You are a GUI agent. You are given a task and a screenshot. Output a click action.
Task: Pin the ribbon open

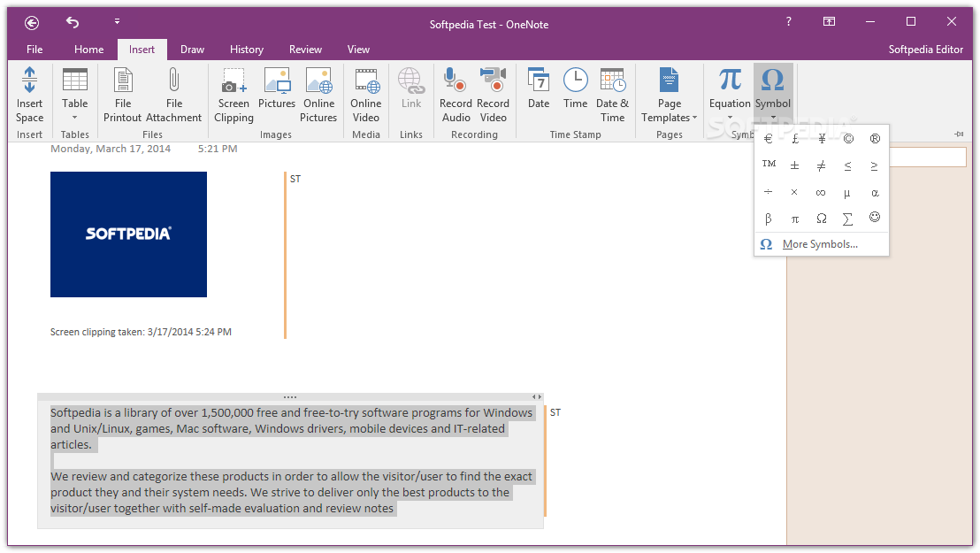959,134
